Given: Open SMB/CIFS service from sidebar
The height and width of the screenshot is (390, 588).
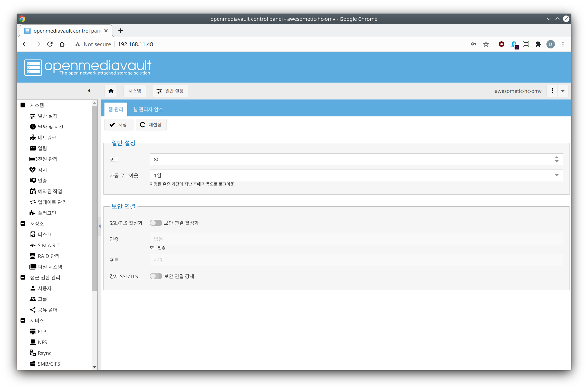Looking at the screenshot, I should click(49, 364).
